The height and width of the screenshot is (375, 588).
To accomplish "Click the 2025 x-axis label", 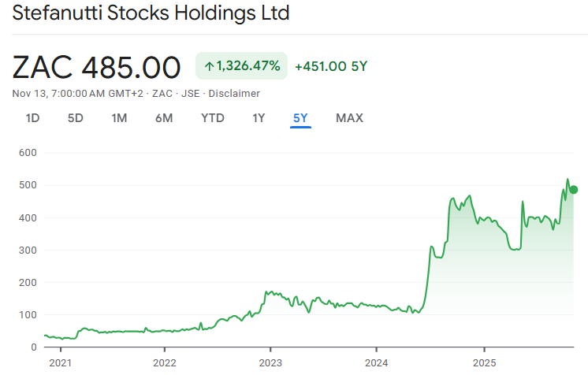I will point(484,363).
